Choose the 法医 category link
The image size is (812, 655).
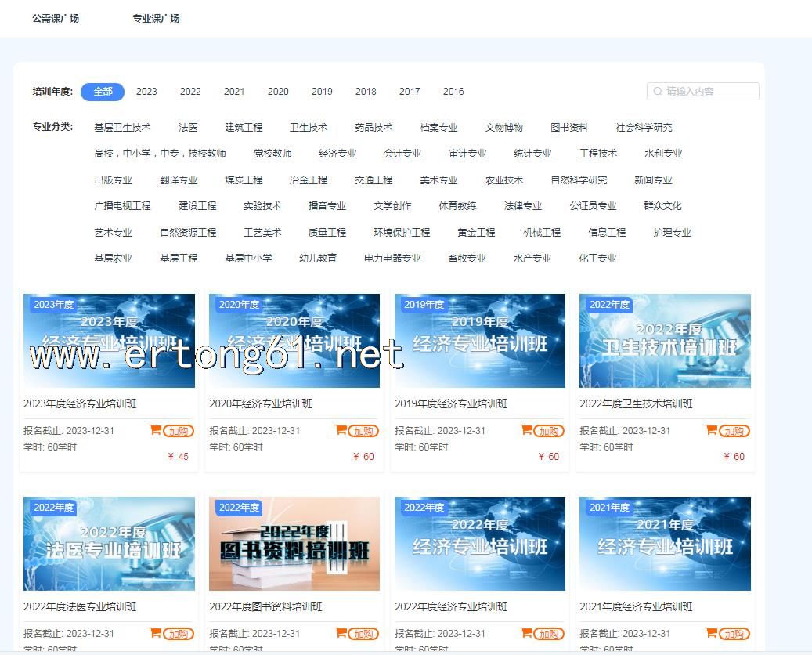188,128
